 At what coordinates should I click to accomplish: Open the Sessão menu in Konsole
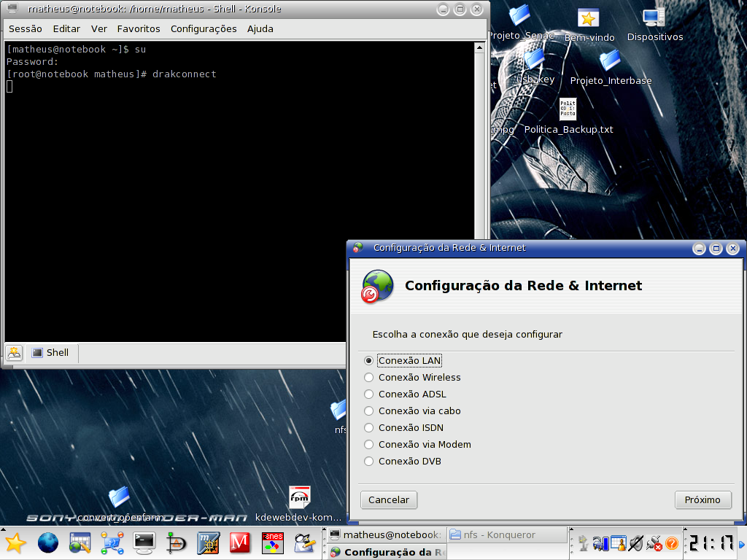click(x=26, y=29)
